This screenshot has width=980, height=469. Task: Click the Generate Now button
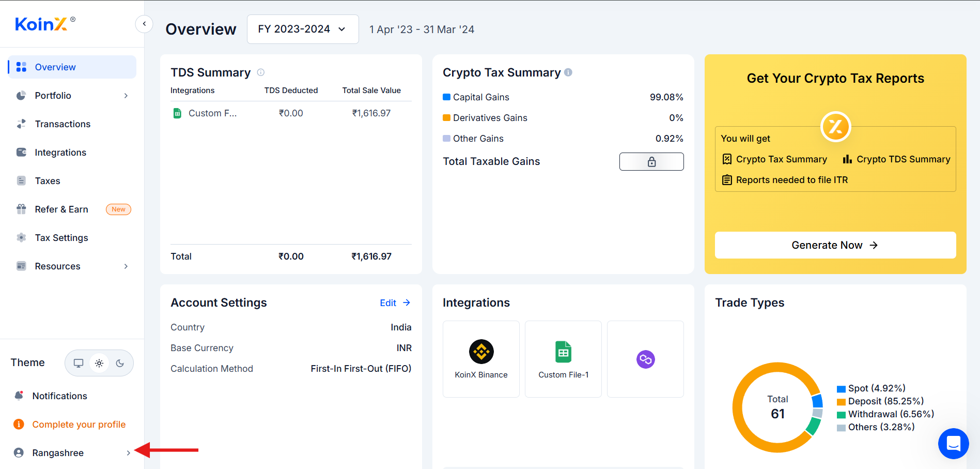[x=835, y=245]
